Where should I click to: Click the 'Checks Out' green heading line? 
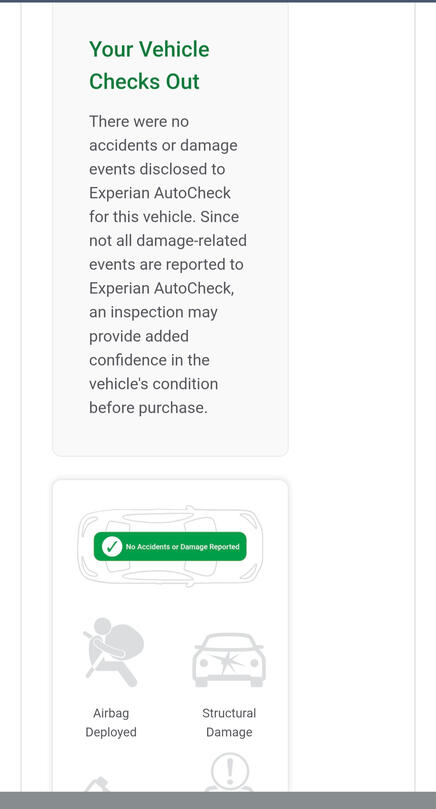(144, 82)
